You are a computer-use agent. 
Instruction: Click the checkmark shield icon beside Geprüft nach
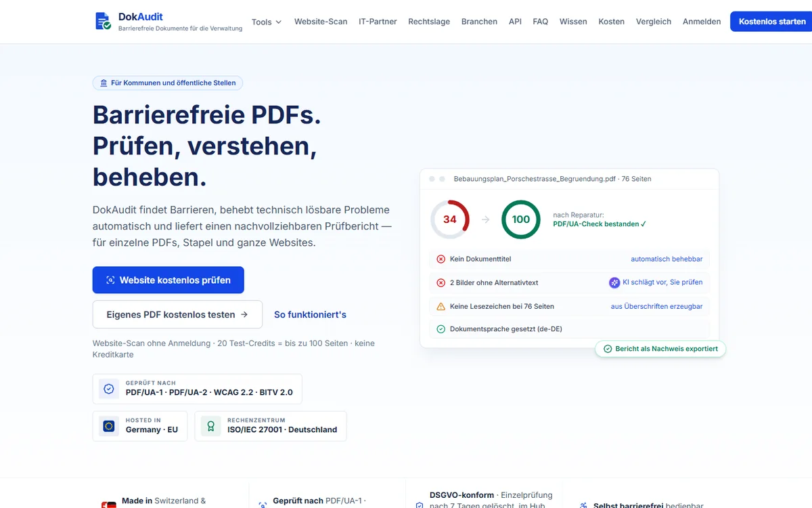click(x=109, y=389)
